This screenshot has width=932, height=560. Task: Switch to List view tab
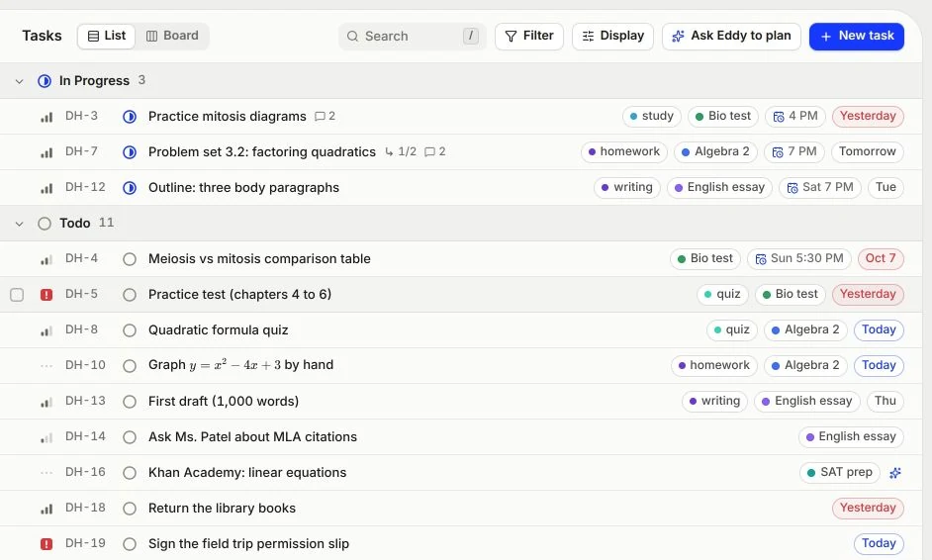click(x=107, y=37)
